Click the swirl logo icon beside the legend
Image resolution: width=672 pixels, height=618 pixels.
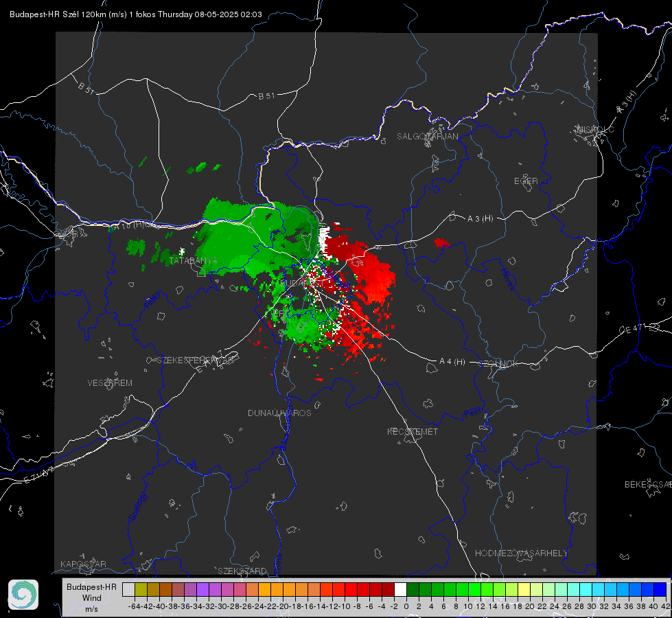[x=23, y=595]
